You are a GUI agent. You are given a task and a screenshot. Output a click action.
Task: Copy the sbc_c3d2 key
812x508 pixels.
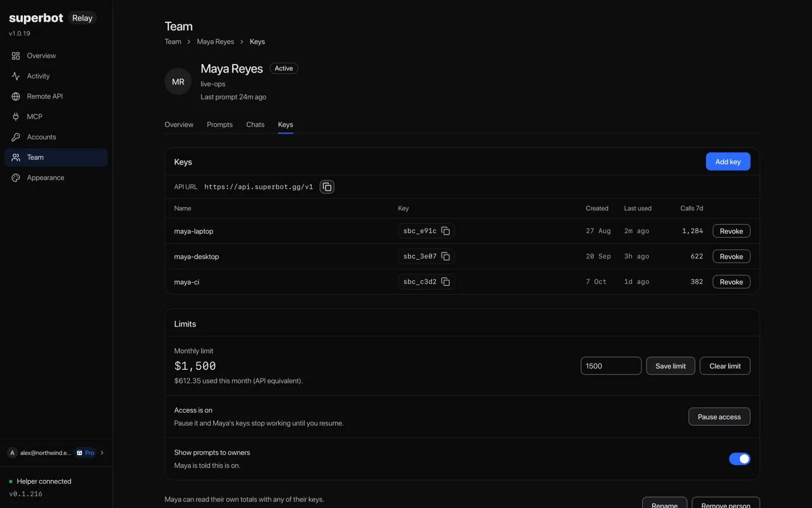click(446, 282)
